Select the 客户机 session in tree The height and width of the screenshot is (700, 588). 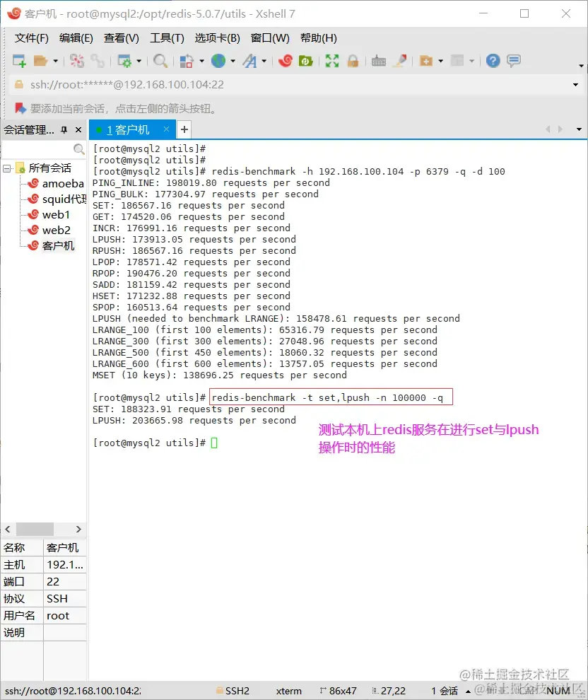click(52, 246)
